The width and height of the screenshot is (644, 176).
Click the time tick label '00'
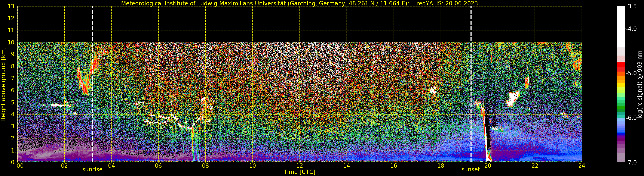coord(20,166)
